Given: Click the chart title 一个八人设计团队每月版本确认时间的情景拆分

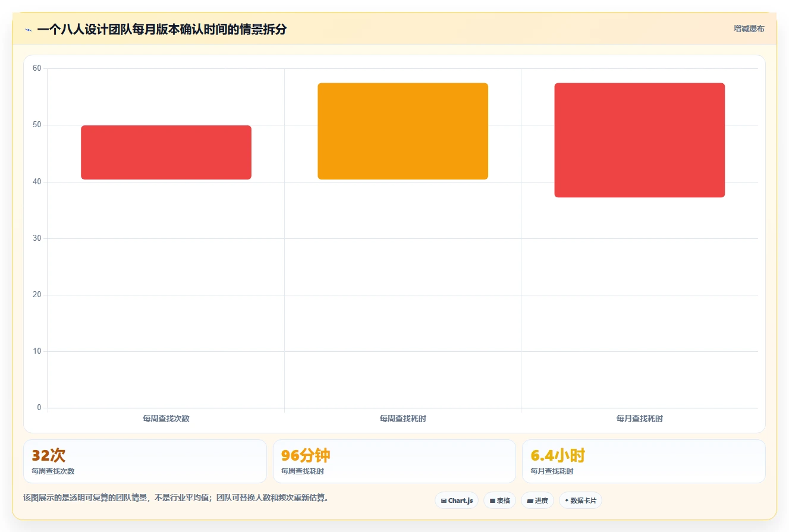Looking at the screenshot, I should pyautogui.click(x=162, y=29).
